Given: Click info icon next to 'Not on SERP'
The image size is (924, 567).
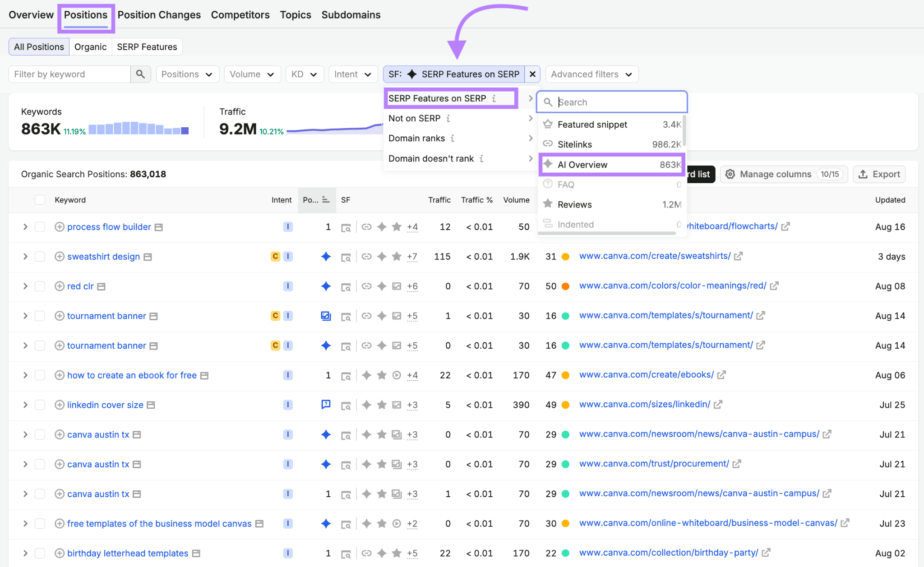Looking at the screenshot, I should pos(448,118).
